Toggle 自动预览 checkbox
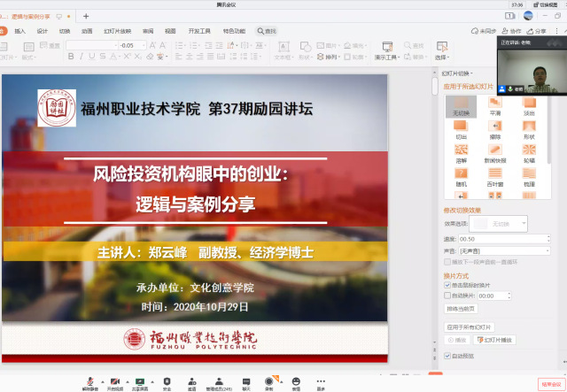Viewport: 567px width, 392px height. click(x=447, y=356)
